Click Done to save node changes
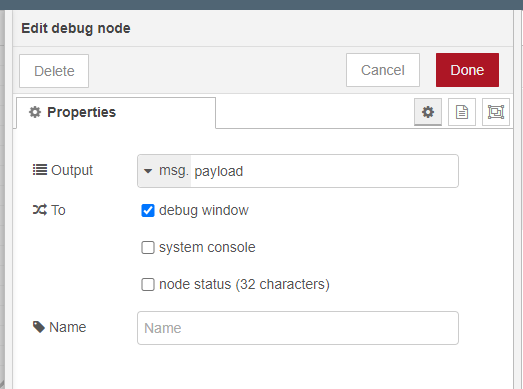Viewport: 523px width, 389px height. 467,70
